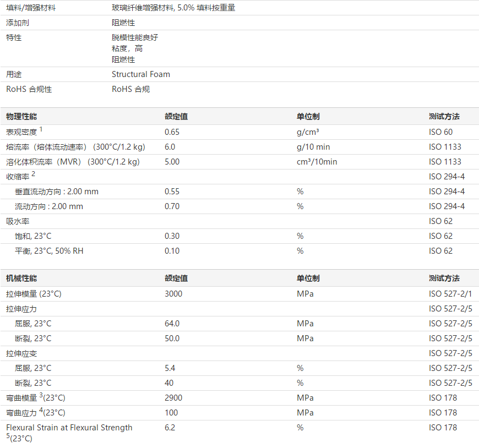Select the 3000 tensile modulus value
This screenshot has width=479, height=448.
pyautogui.click(x=173, y=294)
